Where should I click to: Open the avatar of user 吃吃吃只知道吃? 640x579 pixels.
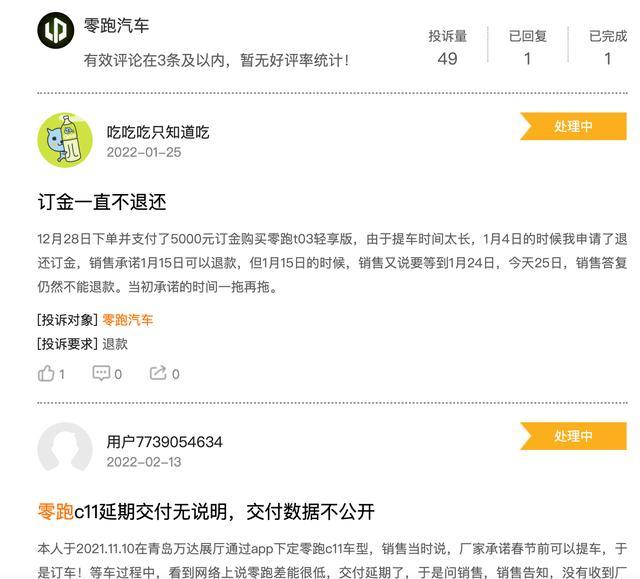(x=65, y=140)
